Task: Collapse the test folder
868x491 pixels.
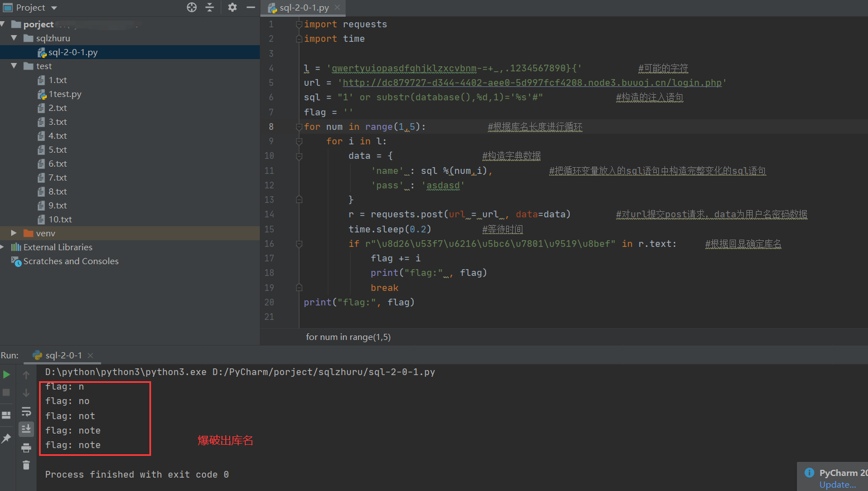Action: (14, 66)
